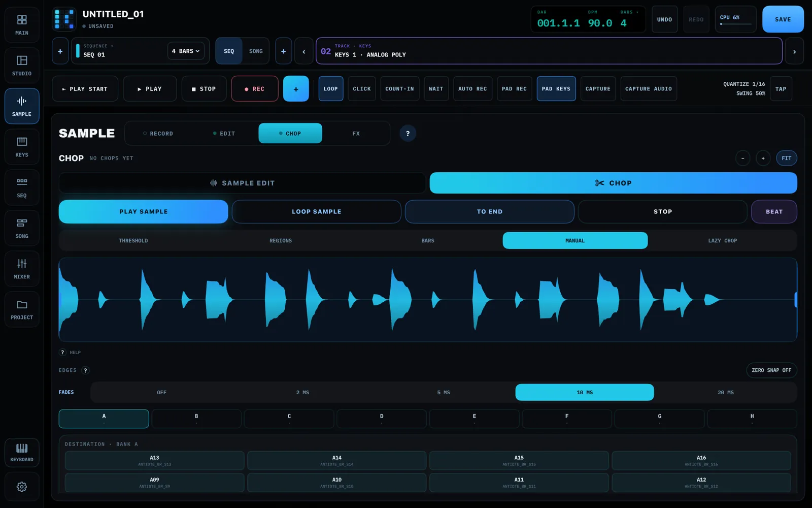Open the Studio view icon
Screen dimensions: 812x508
(x=22, y=66)
